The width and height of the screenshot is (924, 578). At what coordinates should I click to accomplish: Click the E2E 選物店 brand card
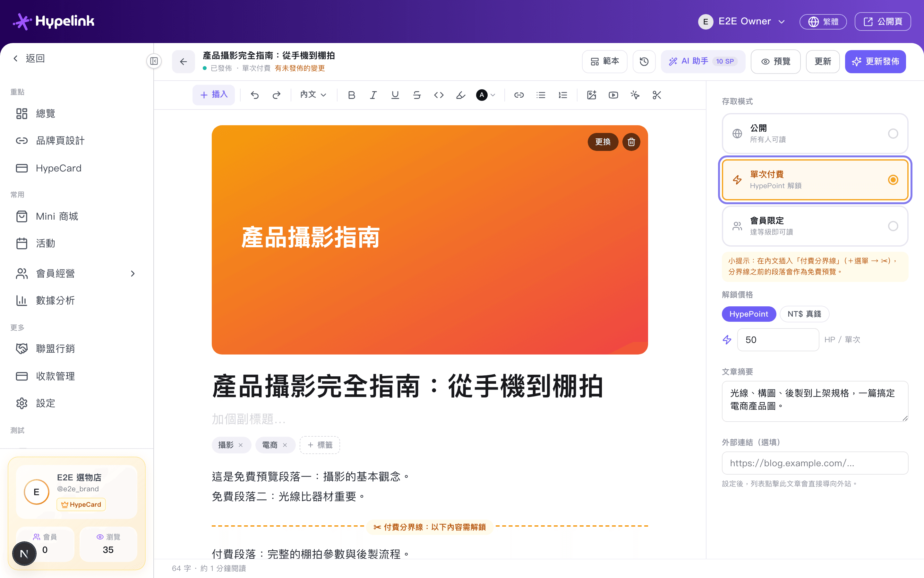point(77,492)
